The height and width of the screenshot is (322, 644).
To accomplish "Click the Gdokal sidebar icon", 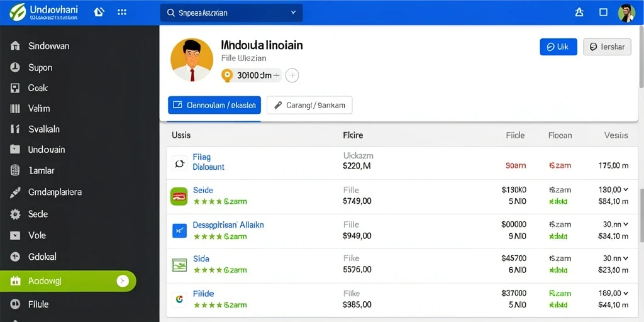I will tap(15, 257).
